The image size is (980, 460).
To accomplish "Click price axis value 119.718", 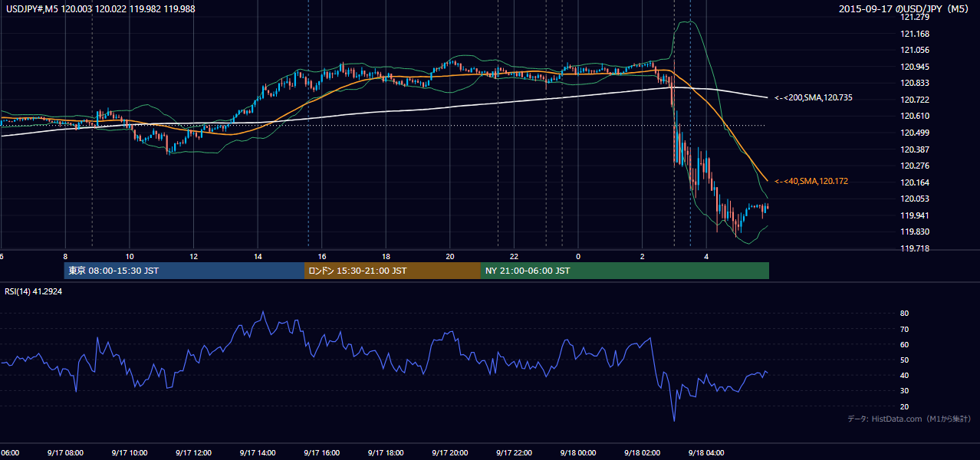I will click(915, 248).
